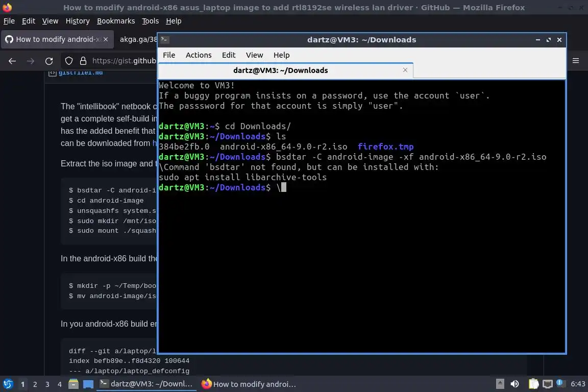588x392 pixels.
Task: Open the Firefox hamburger application menu
Action: [576, 61]
